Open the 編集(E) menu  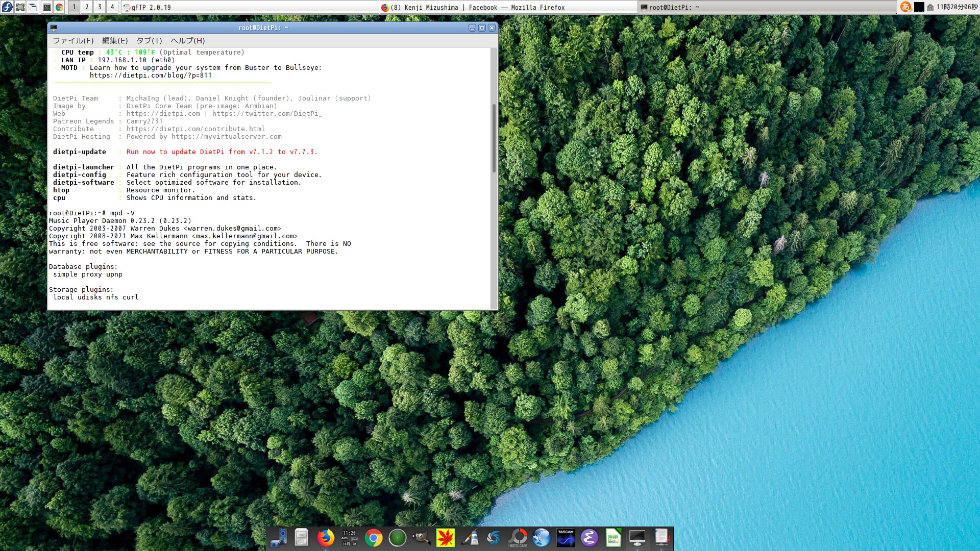click(x=115, y=41)
